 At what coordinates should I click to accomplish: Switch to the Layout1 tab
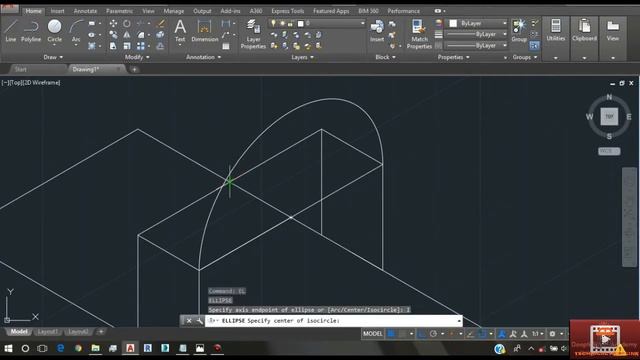[47, 331]
